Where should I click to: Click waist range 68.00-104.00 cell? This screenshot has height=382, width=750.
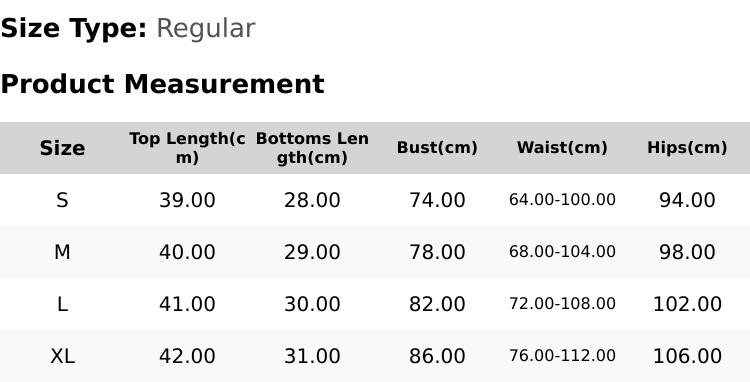(x=562, y=252)
